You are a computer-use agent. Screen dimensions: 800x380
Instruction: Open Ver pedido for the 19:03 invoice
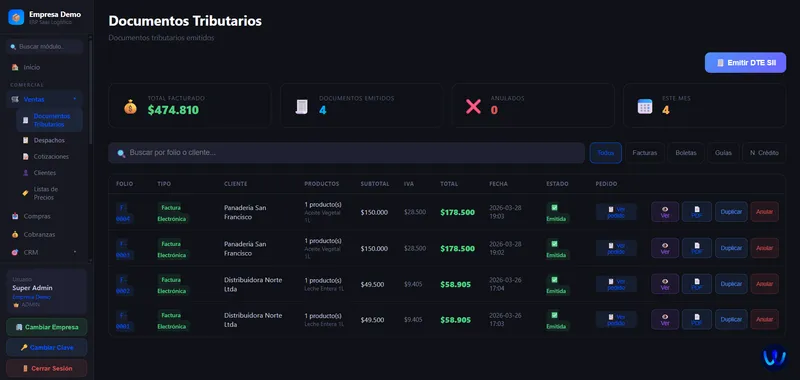(616, 212)
